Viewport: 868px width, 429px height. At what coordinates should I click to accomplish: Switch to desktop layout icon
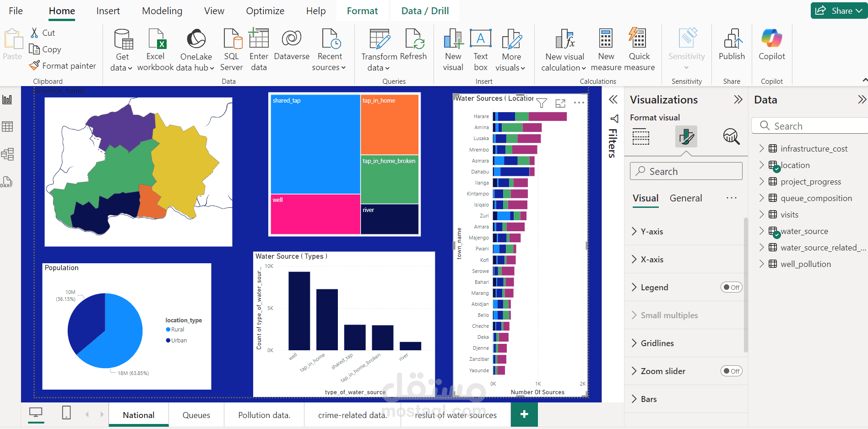point(36,413)
